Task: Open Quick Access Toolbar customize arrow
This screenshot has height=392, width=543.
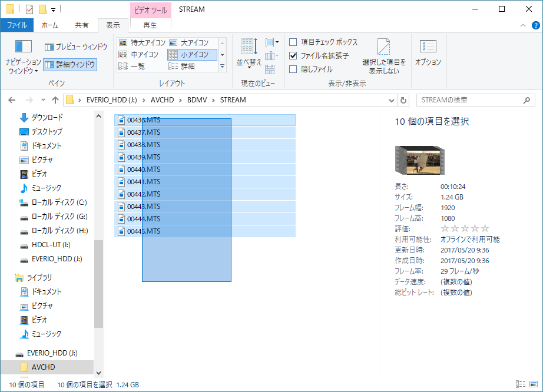Action: 54,9
